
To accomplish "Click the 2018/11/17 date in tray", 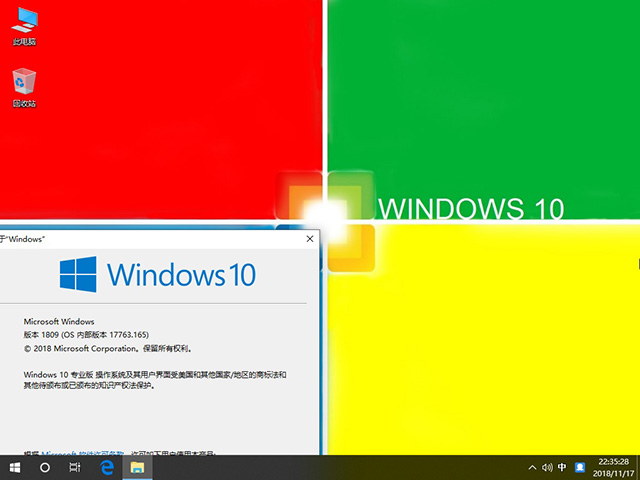I will 613,474.
